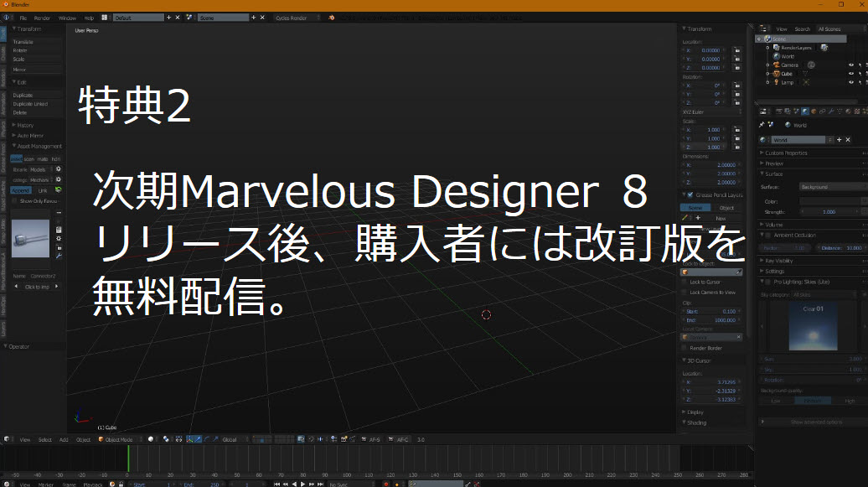Click the 3D view editor type cube icon
The height and width of the screenshot is (487, 868).
8,439
